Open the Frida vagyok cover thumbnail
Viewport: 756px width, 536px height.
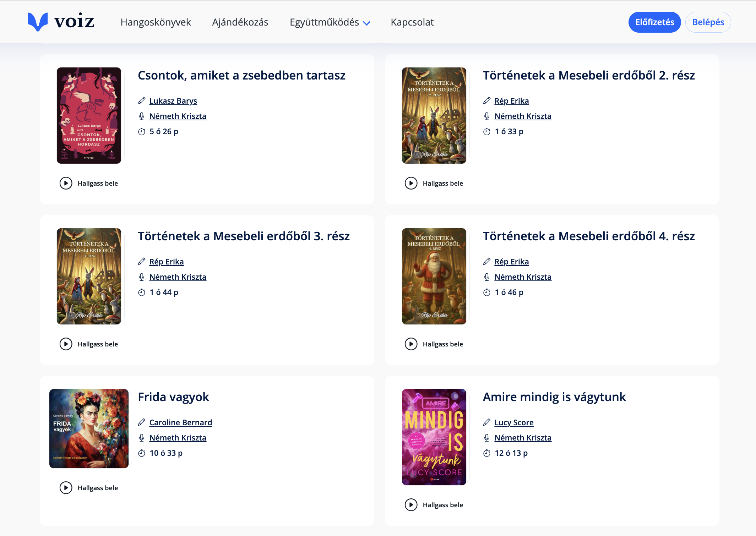89,428
